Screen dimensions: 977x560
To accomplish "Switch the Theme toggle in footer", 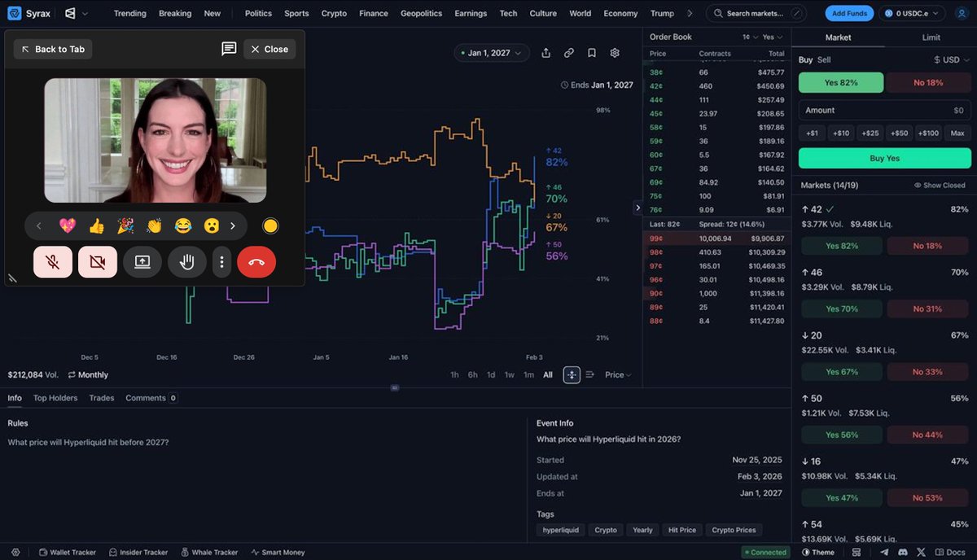I will point(817,552).
